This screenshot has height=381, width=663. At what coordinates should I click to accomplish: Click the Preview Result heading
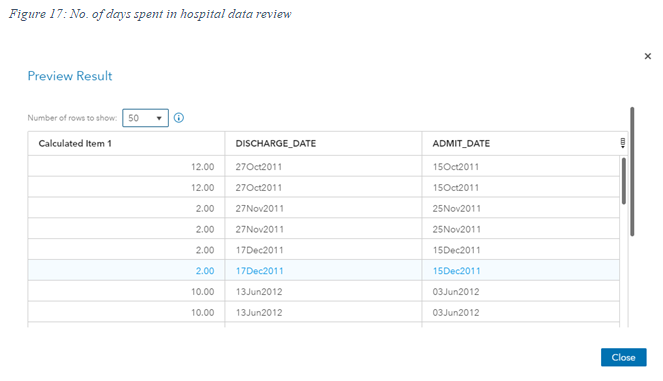[70, 76]
